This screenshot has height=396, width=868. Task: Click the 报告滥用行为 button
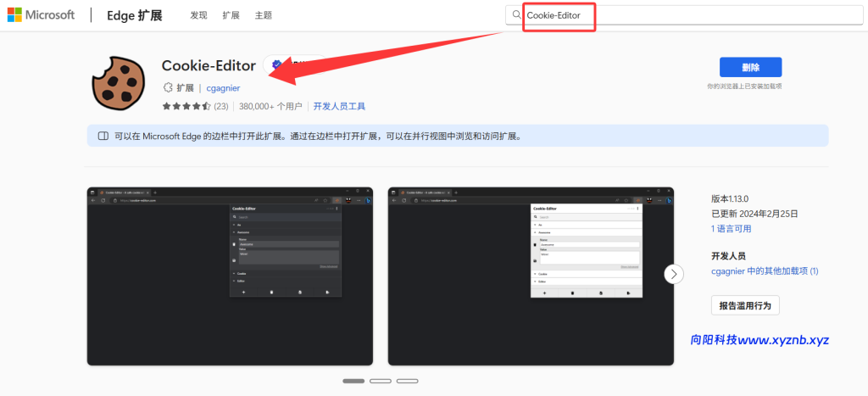[x=745, y=305]
